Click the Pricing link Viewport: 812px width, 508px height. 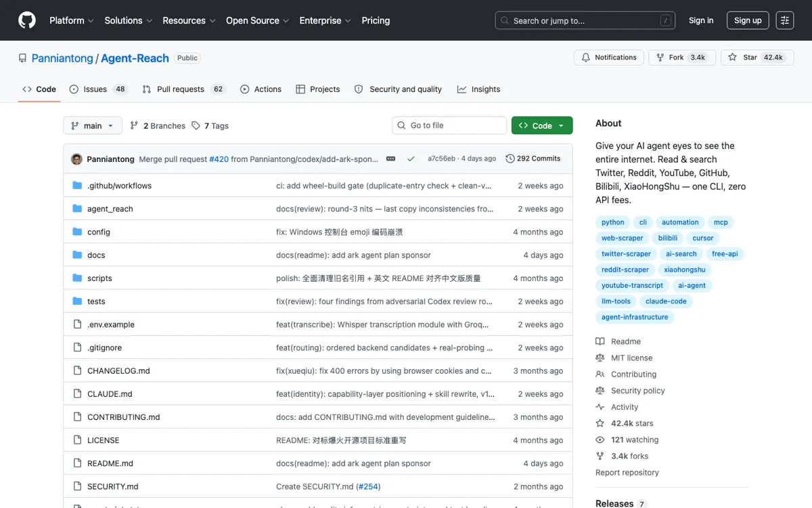[376, 20]
